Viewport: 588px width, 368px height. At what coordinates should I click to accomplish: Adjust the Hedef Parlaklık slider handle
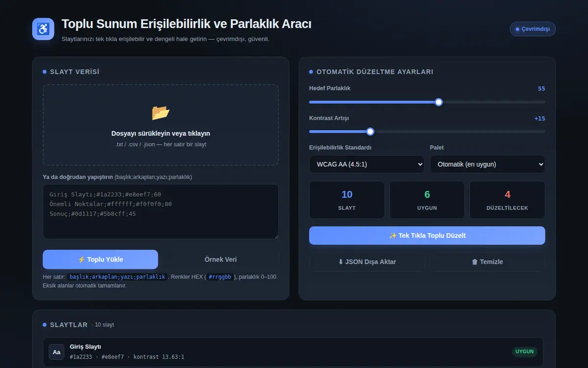coord(439,102)
